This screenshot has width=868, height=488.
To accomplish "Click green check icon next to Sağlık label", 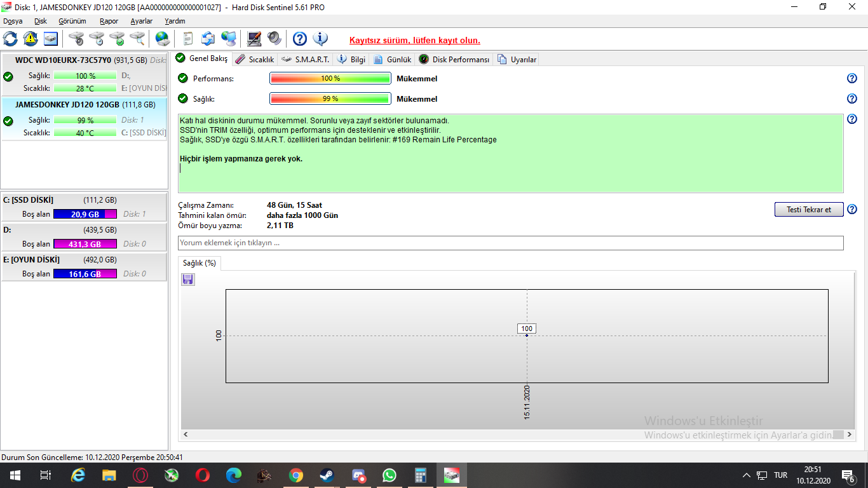I will pos(183,98).
